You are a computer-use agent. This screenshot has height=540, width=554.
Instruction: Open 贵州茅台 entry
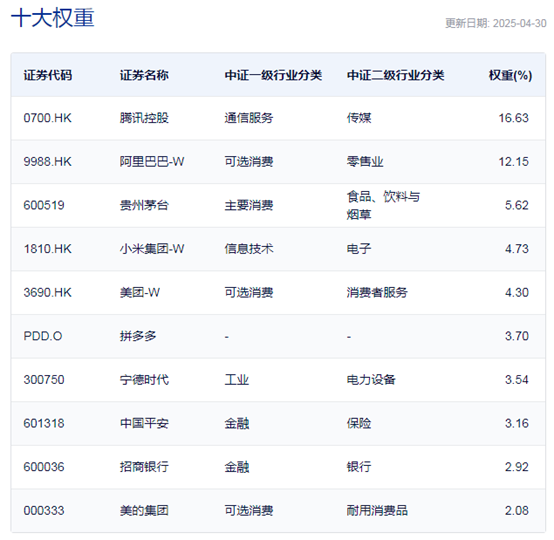tap(144, 205)
